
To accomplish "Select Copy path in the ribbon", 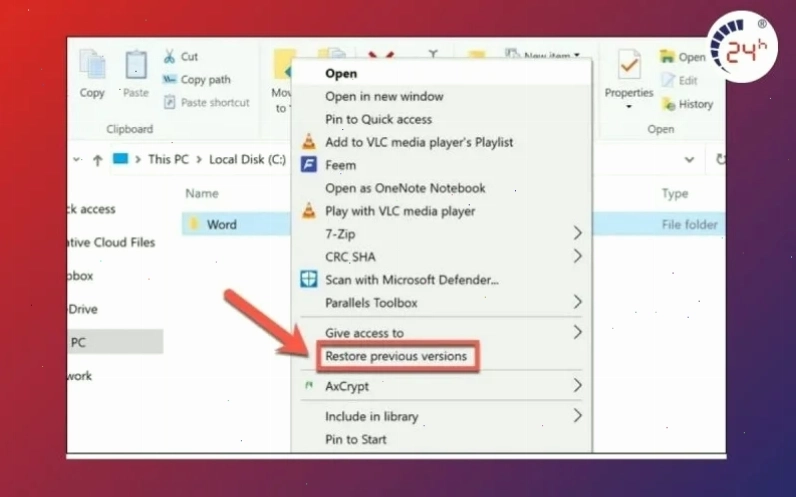I will click(x=196, y=80).
